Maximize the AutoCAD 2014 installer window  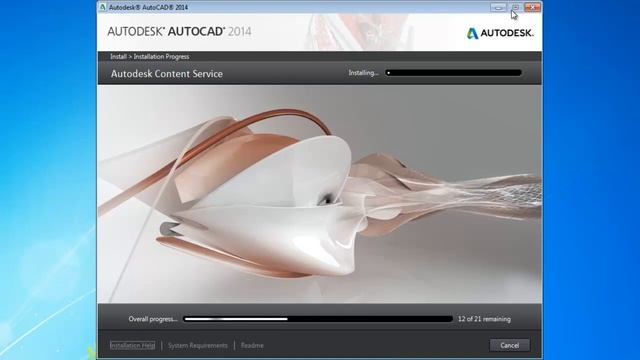click(x=515, y=7)
